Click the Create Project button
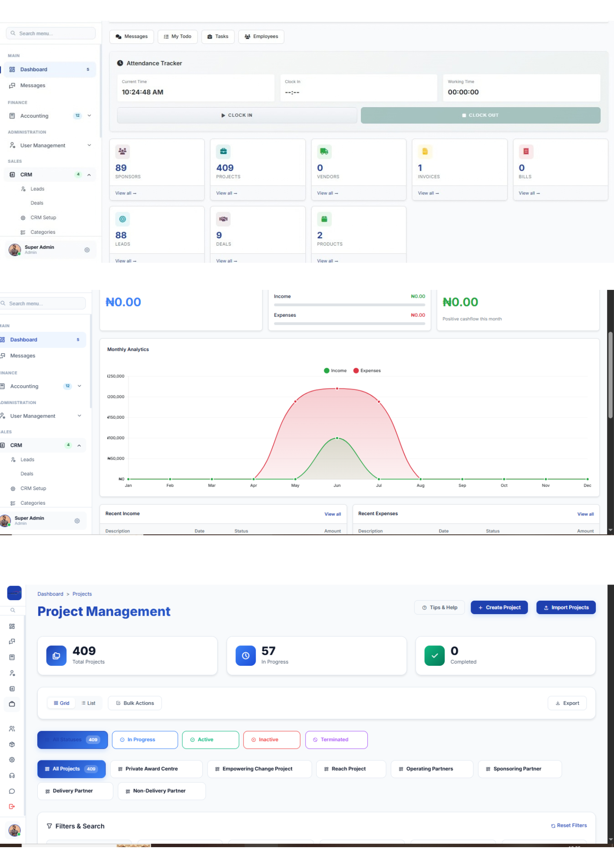 pos(499,608)
